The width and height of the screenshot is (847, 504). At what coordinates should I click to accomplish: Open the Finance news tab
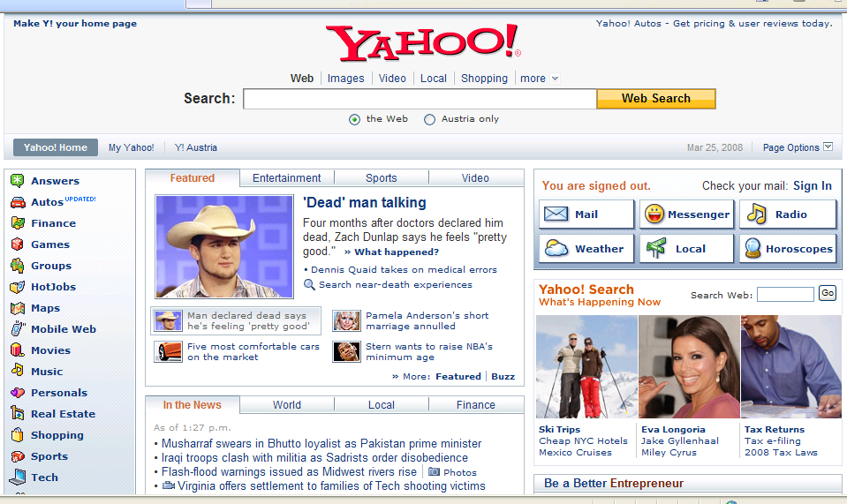click(476, 405)
